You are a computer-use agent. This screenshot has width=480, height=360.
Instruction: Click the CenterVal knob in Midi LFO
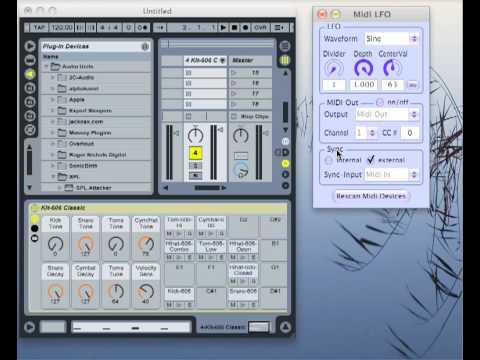coord(392,68)
